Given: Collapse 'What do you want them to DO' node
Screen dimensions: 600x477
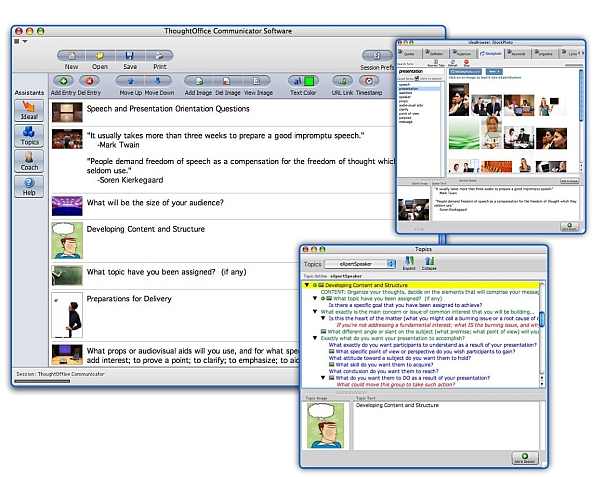Looking at the screenshot, I should click(x=323, y=378).
